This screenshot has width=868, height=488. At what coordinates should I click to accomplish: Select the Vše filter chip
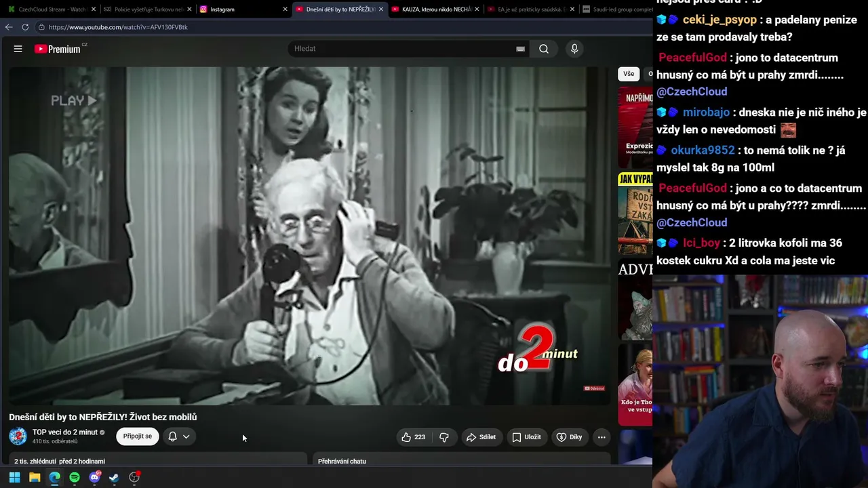coord(629,74)
